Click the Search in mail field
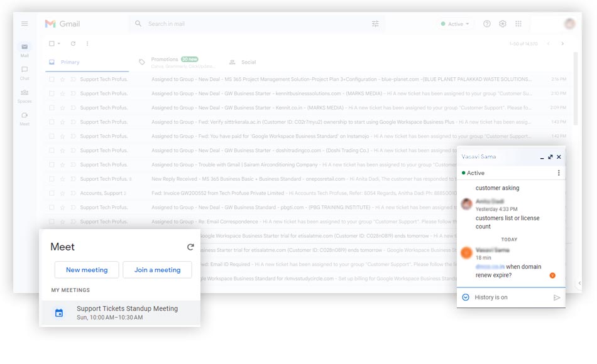 [x=255, y=24]
